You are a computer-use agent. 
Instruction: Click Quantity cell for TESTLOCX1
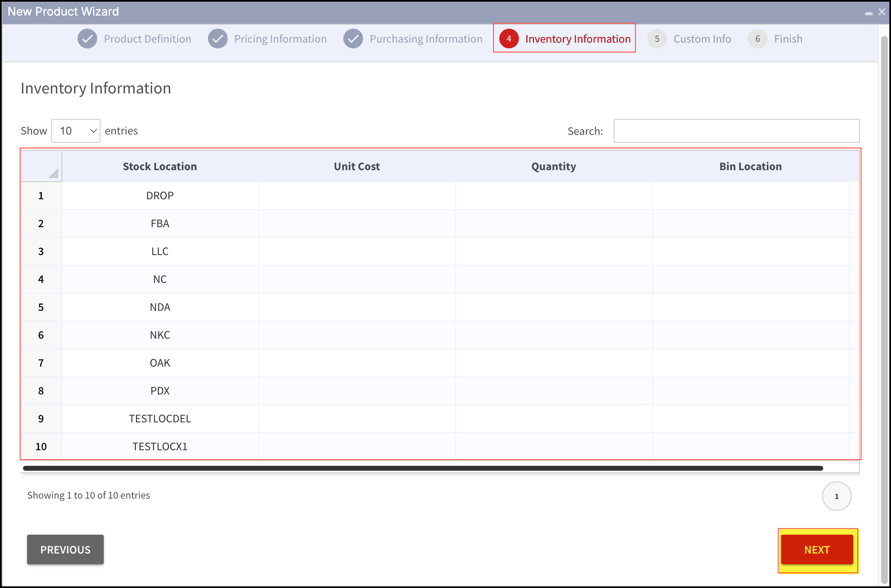coord(554,446)
